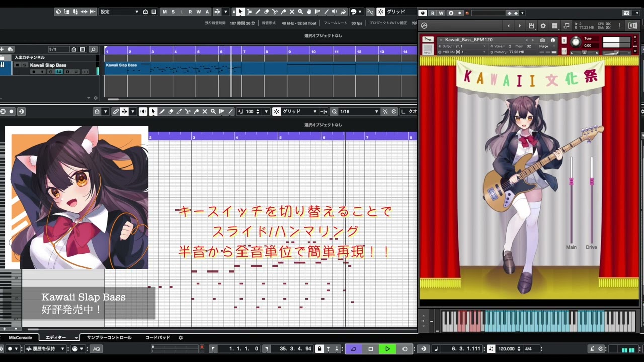
Task: Open the key editor グリッド snap type dropdown
Action: click(x=300, y=112)
